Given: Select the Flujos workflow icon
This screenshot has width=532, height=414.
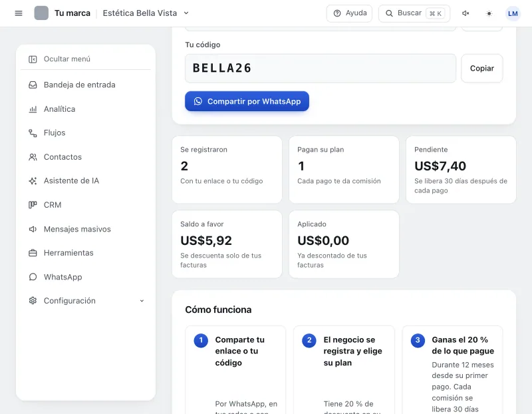Looking at the screenshot, I should 33,133.
